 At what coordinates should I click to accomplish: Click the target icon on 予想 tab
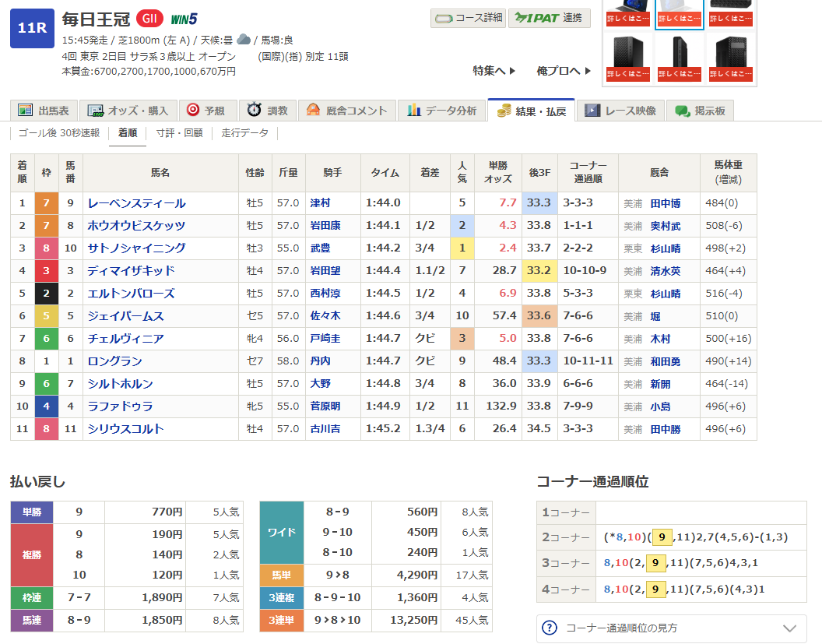(x=192, y=111)
